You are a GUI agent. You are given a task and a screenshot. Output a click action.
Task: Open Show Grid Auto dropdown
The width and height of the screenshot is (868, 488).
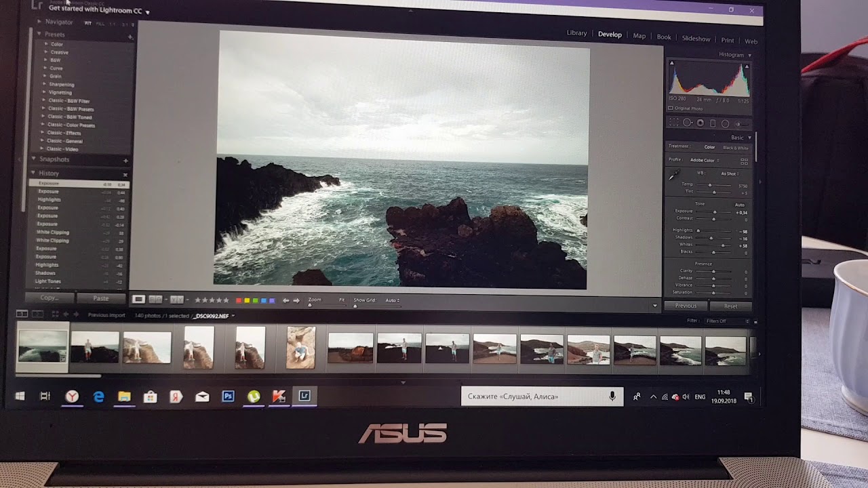click(x=393, y=300)
